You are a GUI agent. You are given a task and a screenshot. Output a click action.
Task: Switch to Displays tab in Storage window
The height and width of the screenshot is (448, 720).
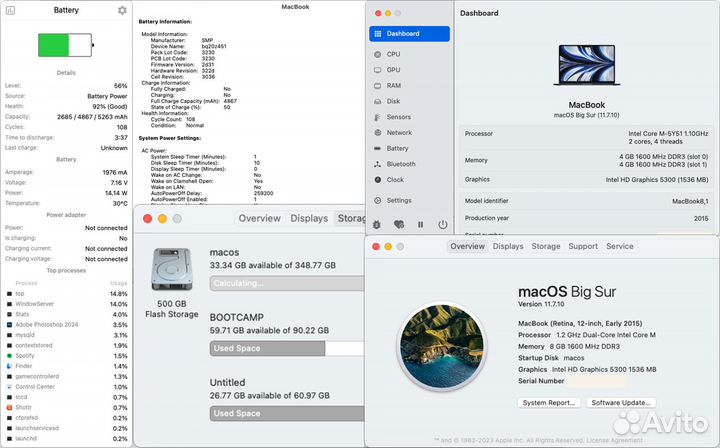pos(309,218)
